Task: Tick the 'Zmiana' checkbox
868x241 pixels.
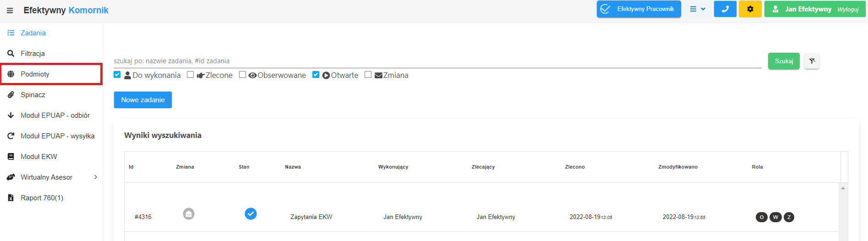Action: point(368,75)
